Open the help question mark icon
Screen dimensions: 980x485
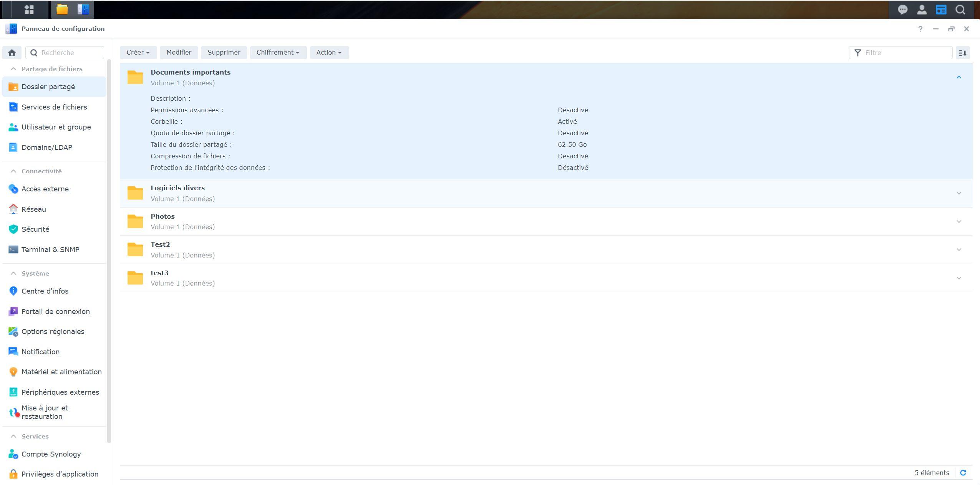920,29
